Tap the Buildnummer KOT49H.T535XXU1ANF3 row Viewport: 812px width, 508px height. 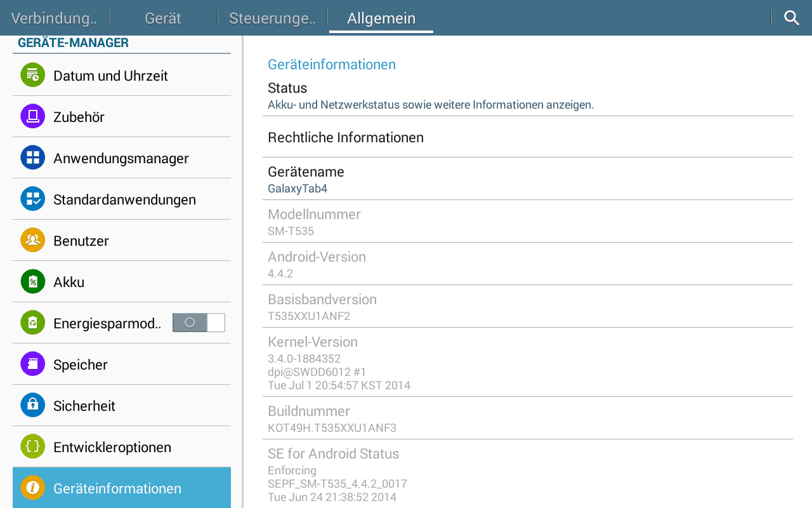coord(528,418)
